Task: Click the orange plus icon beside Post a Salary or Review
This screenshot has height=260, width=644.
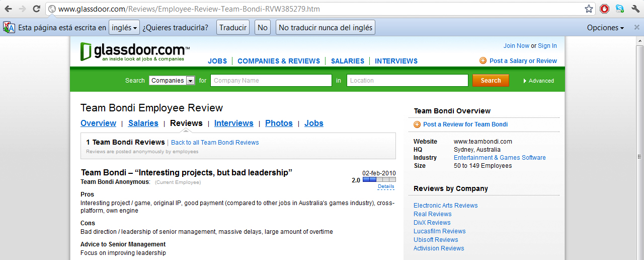Action: point(483,60)
